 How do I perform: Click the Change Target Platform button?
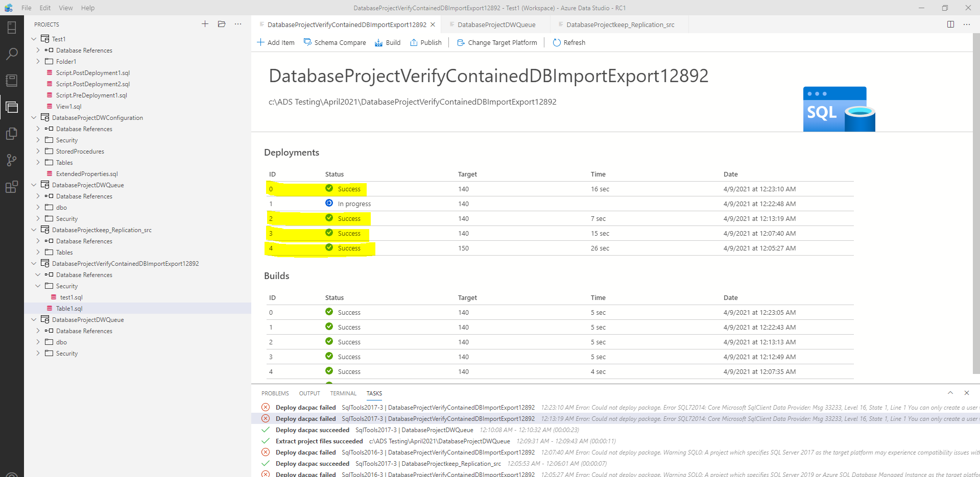[x=496, y=42]
